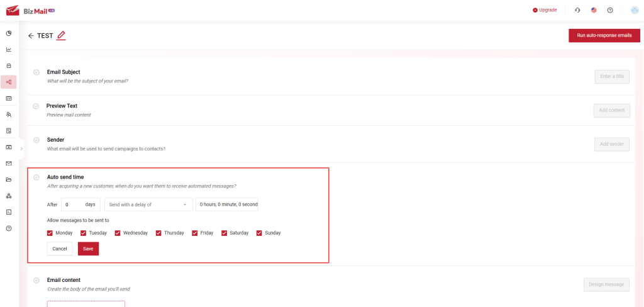Click the pencil icon to rename TEST
Image resolution: width=644 pixels, height=307 pixels.
pyautogui.click(x=61, y=36)
